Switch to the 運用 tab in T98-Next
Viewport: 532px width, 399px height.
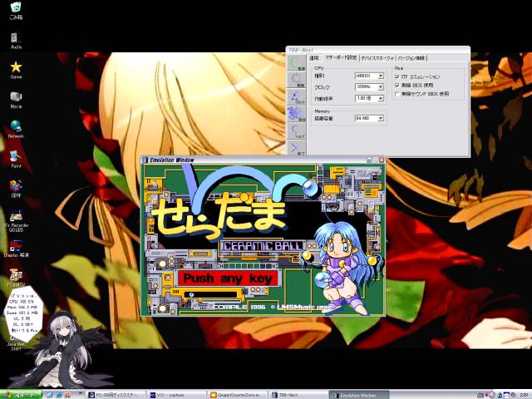pos(314,58)
